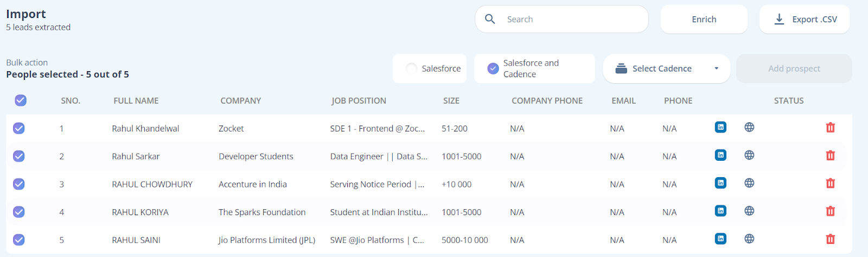
Task: Click the size value 5000-10 000
Action: [465, 240]
